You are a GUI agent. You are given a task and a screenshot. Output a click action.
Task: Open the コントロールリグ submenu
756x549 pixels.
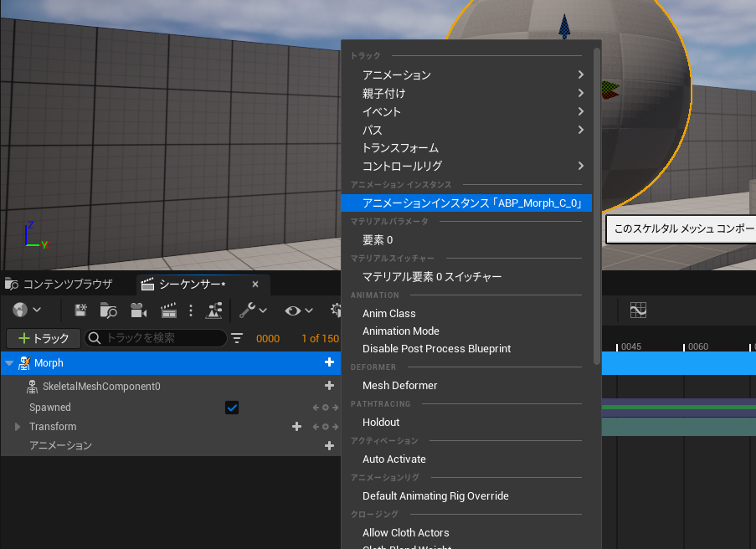[466, 166]
